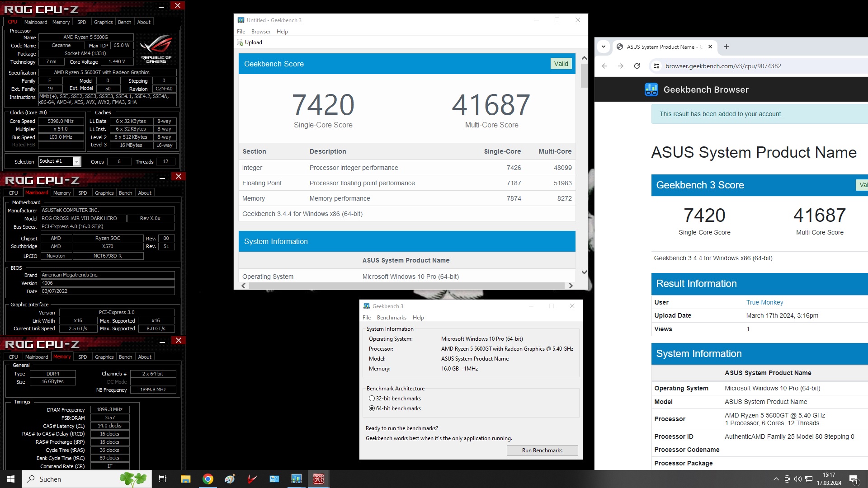Click the Run Benchmarks button
The height and width of the screenshot is (488, 868).
pos(542,450)
